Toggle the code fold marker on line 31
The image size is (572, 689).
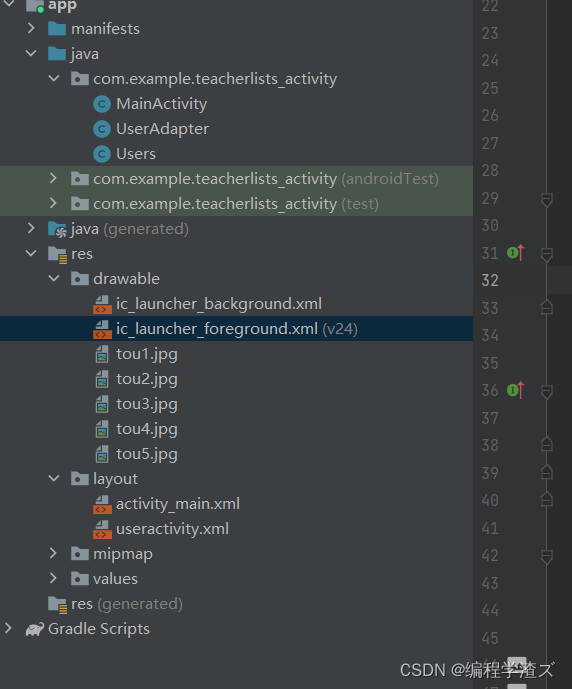click(547, 255)
